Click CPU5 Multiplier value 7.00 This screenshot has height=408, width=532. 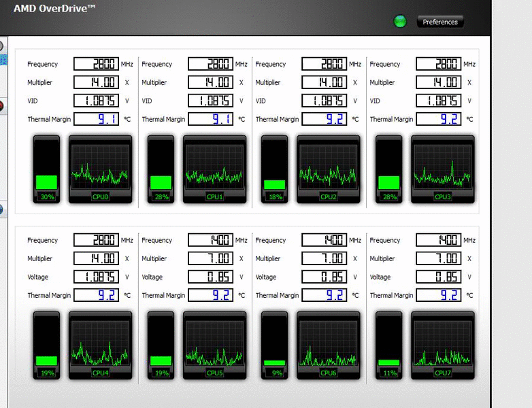(211, 258)
